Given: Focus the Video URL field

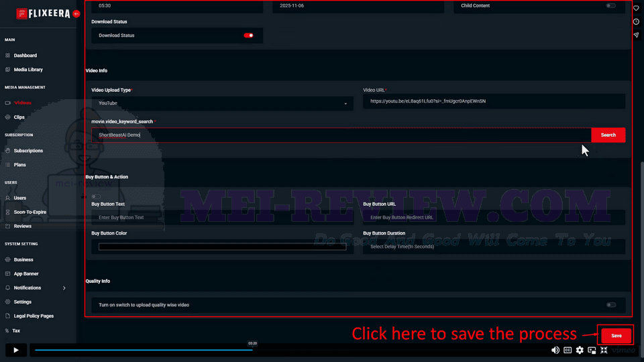Looking at the screenshot, I should (x=494, y=101).
